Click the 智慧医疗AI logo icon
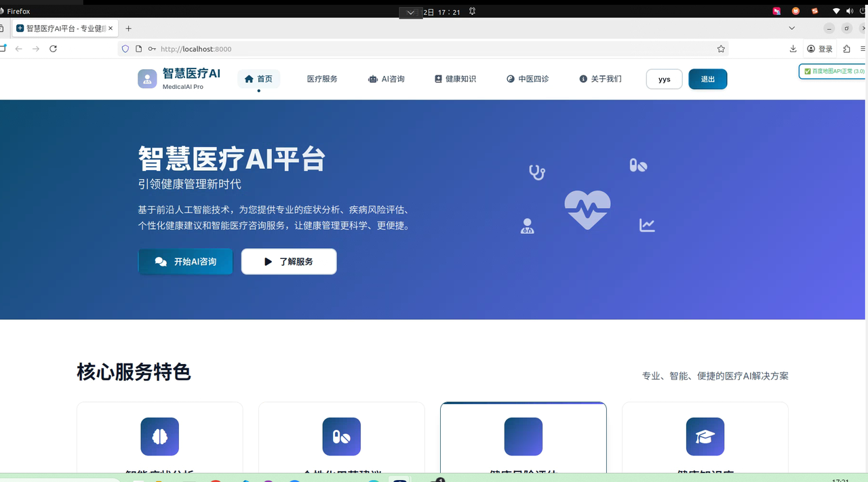The height and width of the screenshot is (482, 868). tap(147, 79)
